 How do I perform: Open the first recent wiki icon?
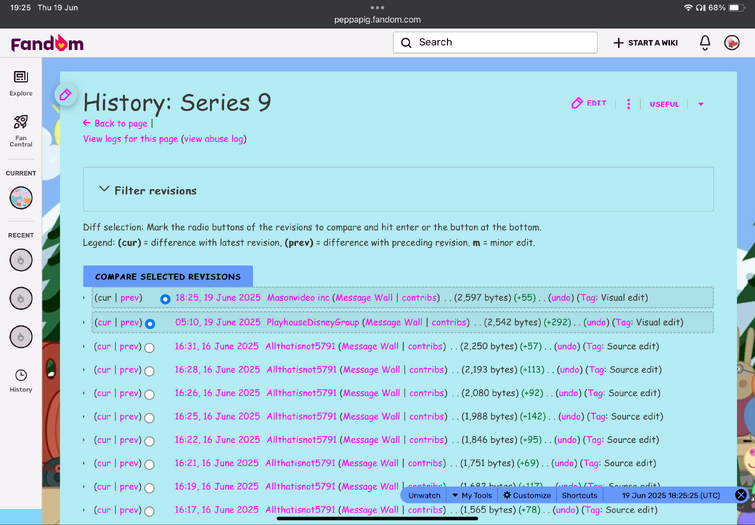tap(21, 260)
